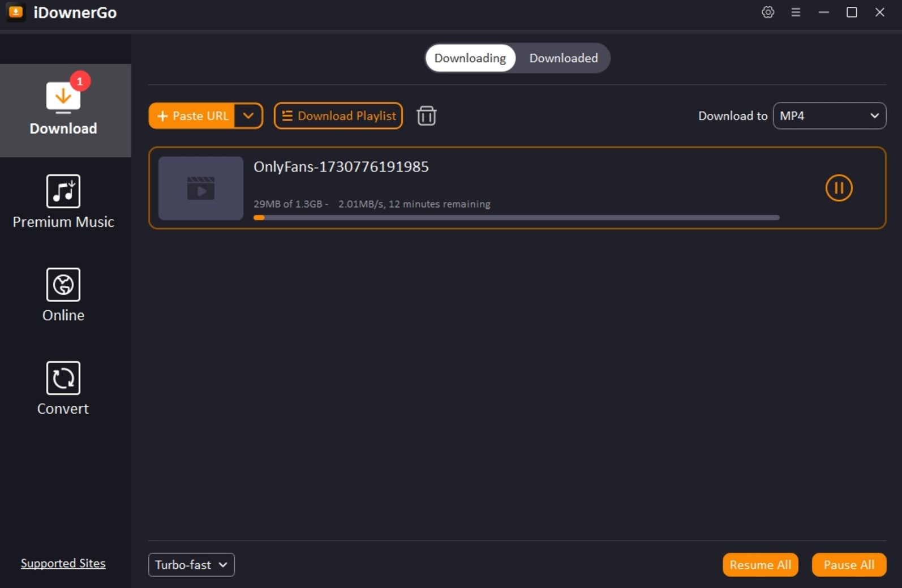The height and width of the screenshot is (588, 902).
Task: Open the Supported Sites link
Action: click(63, 564)
